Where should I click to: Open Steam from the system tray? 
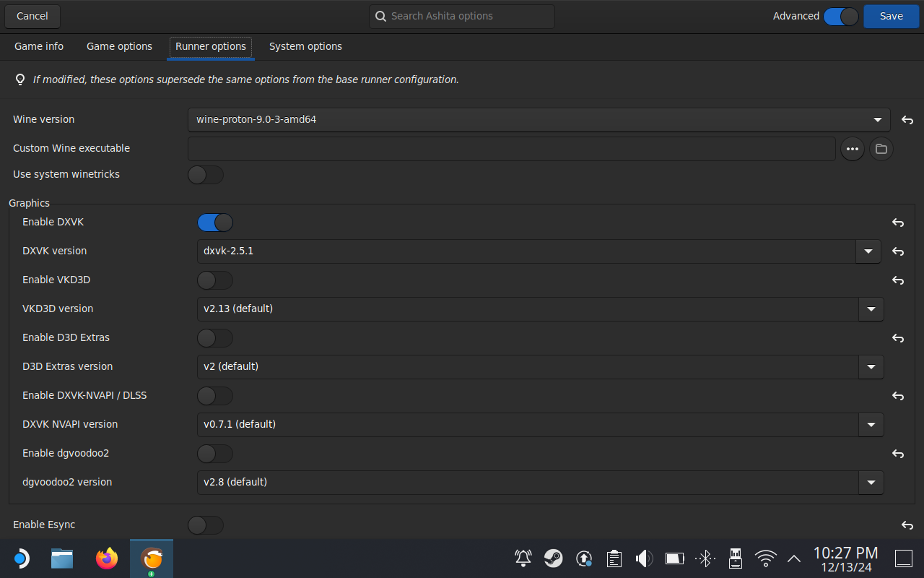554,558
